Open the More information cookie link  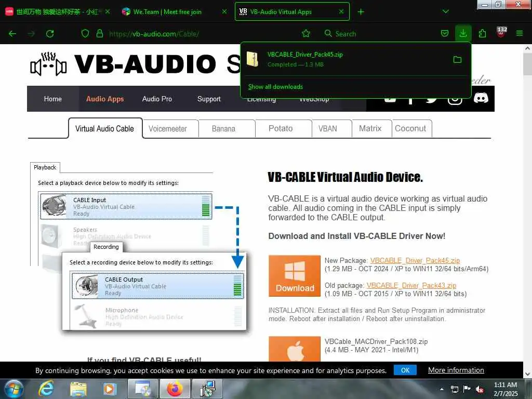[456, 370]
